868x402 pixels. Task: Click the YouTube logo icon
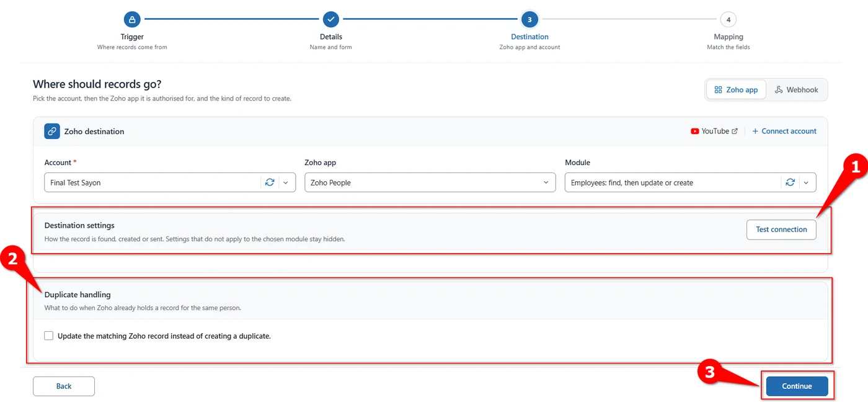click(x=695, y=132)
